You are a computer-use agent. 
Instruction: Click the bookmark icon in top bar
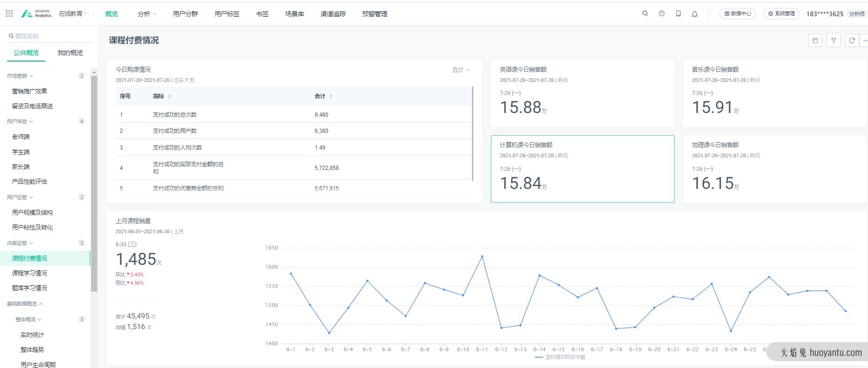pyautogui.click(x=678, y=13)
